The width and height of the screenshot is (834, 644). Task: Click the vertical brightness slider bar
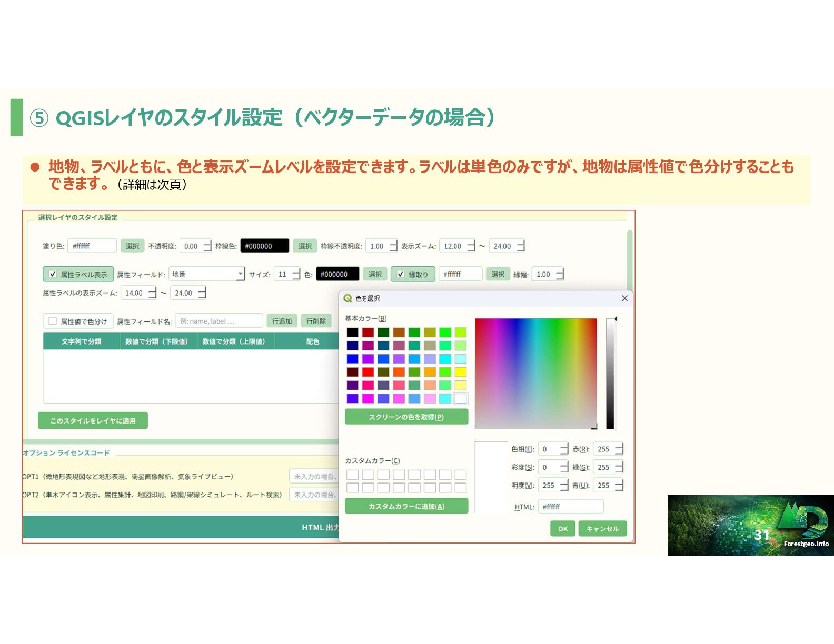(x=610, y=373)
